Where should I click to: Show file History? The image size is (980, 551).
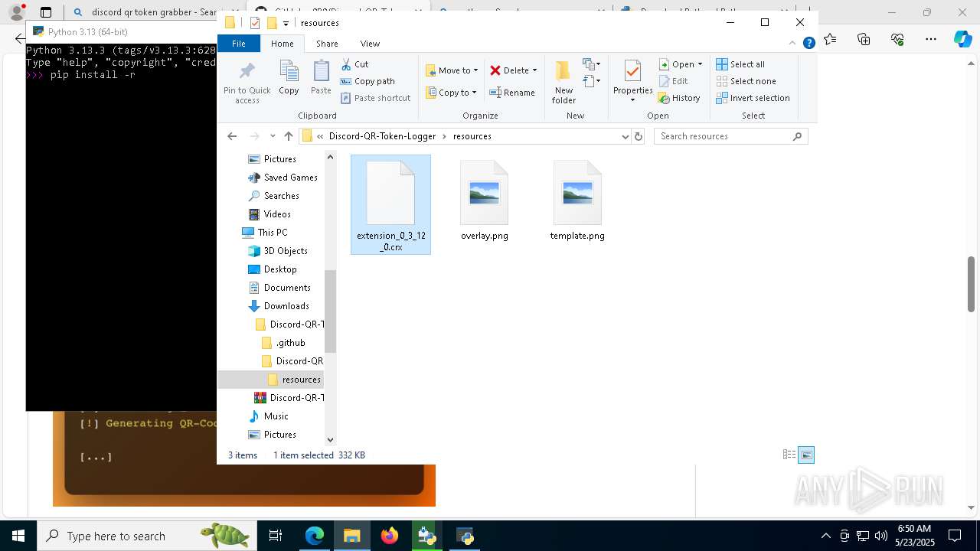pyautogui.click(x=679, y=98)
